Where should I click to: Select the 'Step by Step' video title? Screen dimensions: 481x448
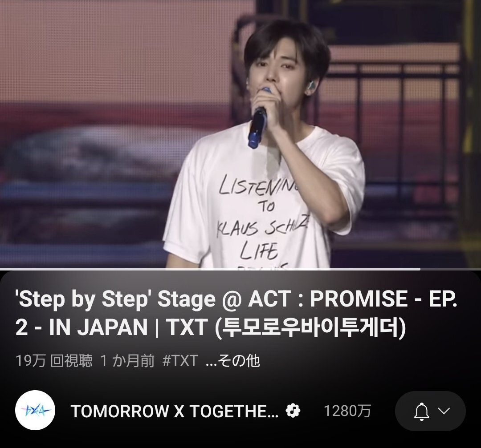236,313
